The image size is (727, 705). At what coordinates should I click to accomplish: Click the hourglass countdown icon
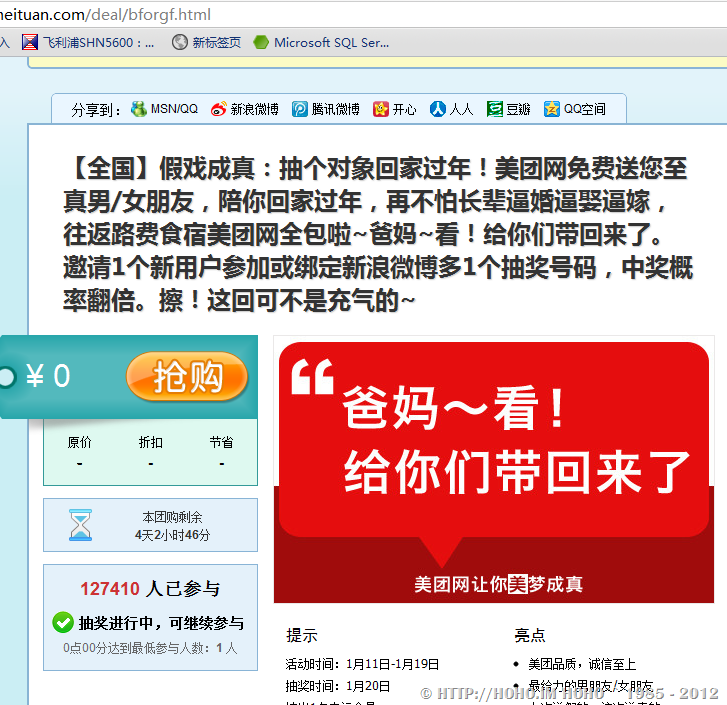pyautogui.click(x=81, y=525)
